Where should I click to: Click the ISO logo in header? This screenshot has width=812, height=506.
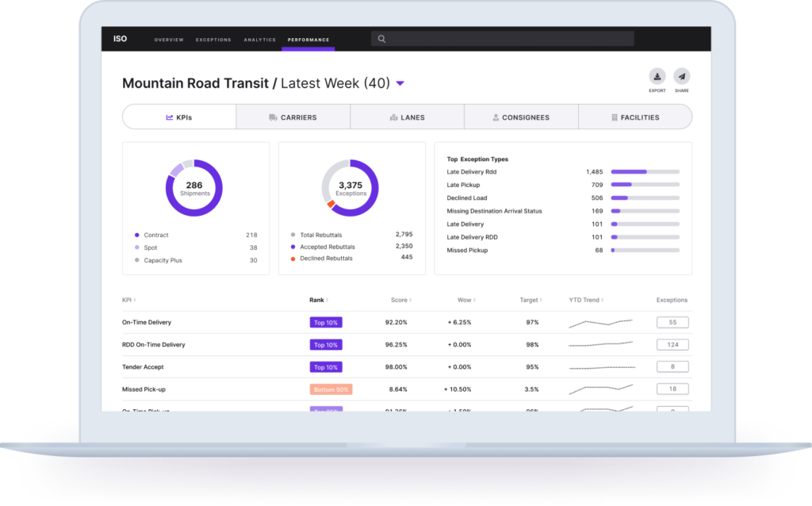click(120, 39)
